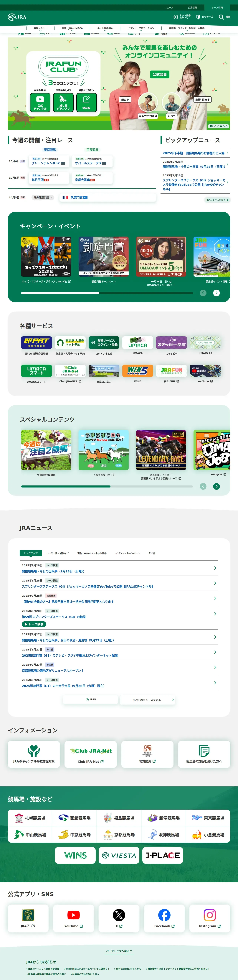Screen dimensions: 238x980
Task: Click the 検索 magnifier search icon
Action: (221, 17)
